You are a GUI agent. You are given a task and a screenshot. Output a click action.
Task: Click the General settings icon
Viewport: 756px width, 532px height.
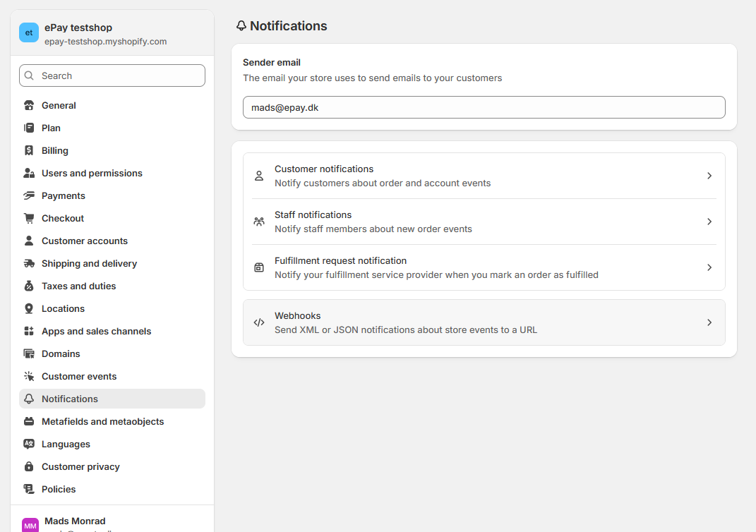(x=29, y=105)
